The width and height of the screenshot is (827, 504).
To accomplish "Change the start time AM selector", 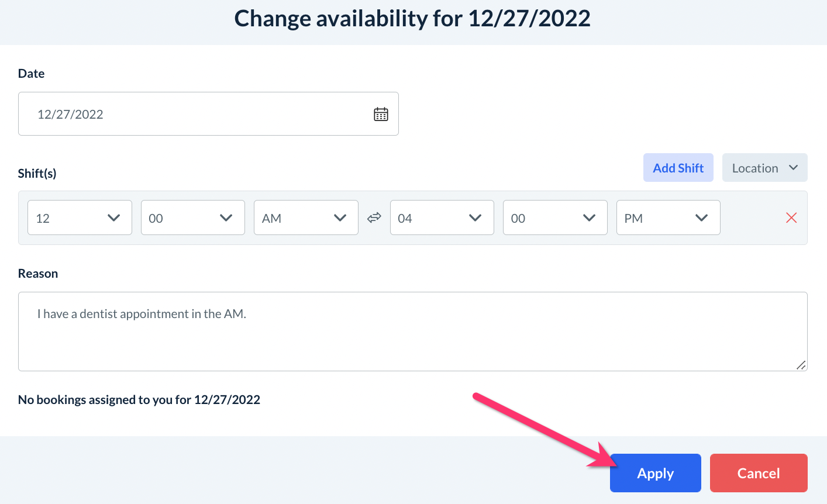I will pyautogui.click(x=305, y=218).
